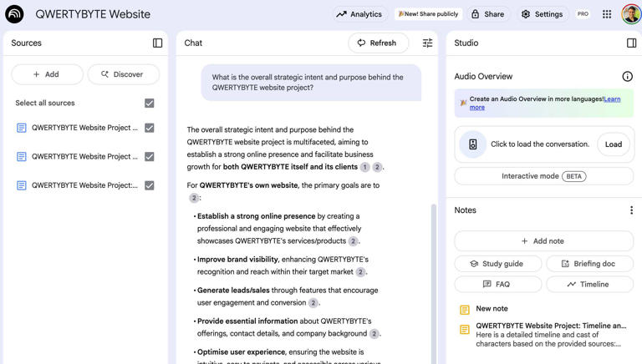
Task: Click the NotebookLM logo icon
Action: pyautogui.click(x=14, y=14)
